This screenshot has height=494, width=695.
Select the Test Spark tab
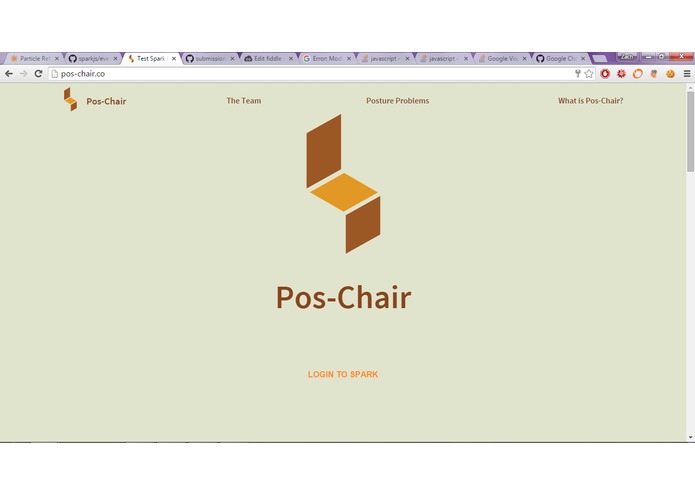[150, 58]
